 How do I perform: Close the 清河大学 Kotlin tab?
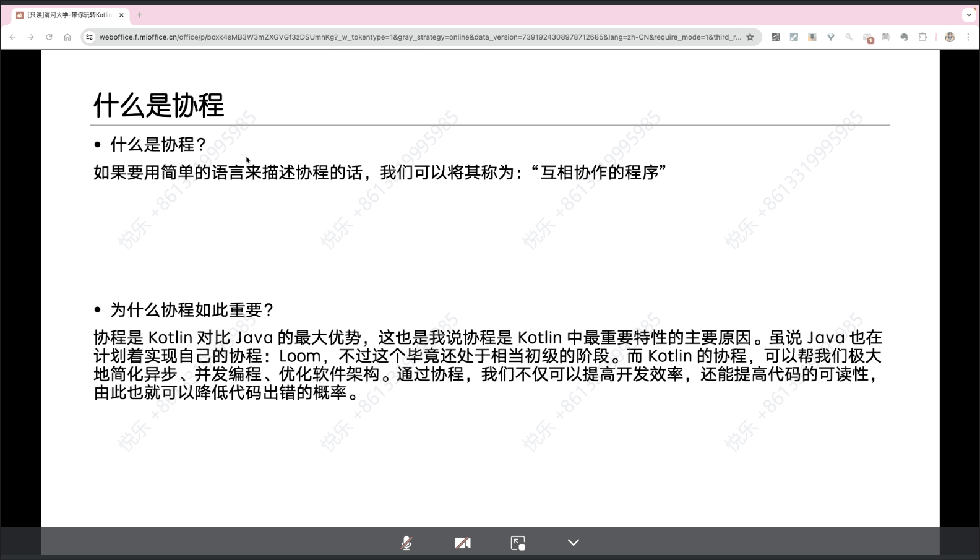[x=121, y=15]
